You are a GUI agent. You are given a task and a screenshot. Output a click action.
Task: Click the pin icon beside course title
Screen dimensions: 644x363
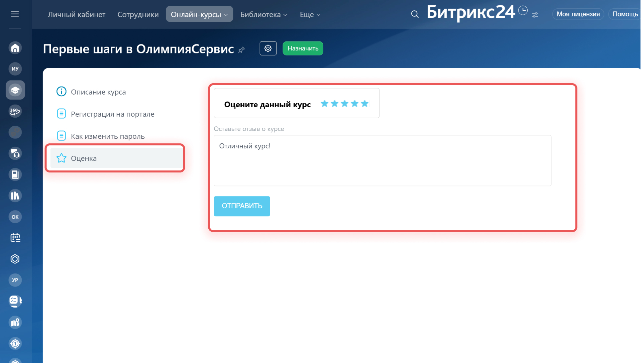tap(241, 50)
